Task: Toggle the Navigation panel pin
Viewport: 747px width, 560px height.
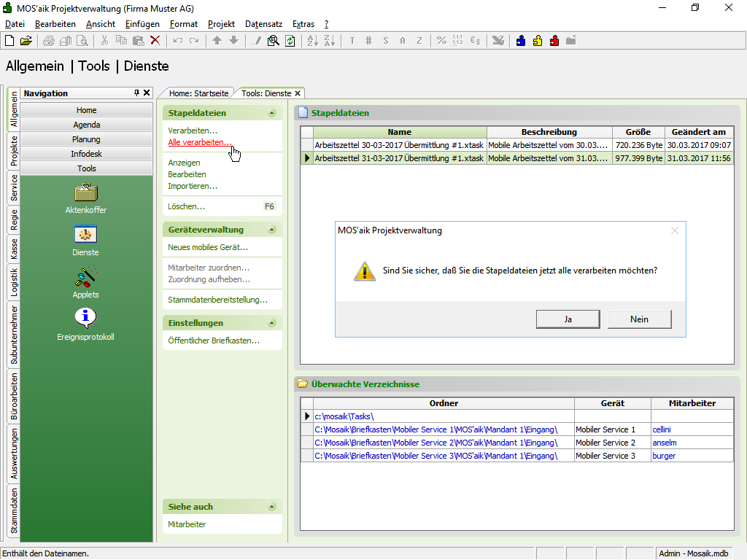Action: pos(136,93)
